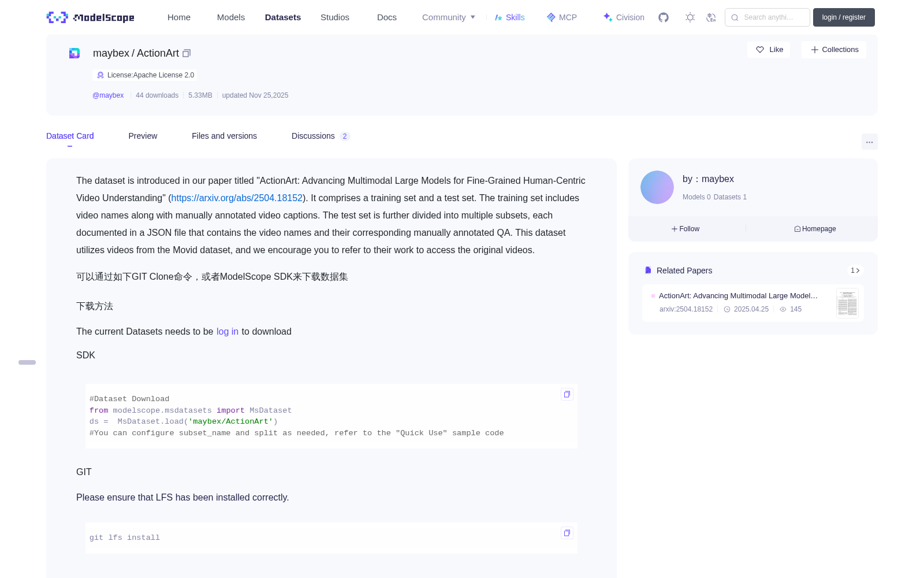
Task: Click the 145 views count
Action: pos(796,309)
